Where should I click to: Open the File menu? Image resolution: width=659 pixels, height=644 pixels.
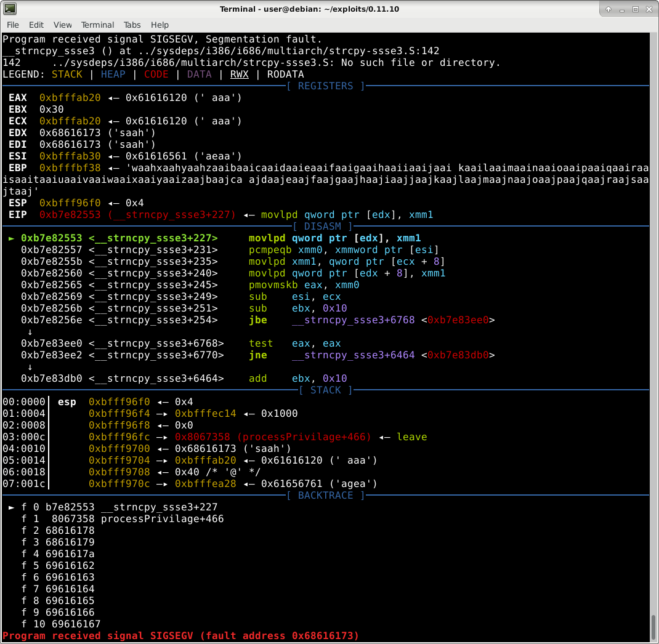coord(12,25)
